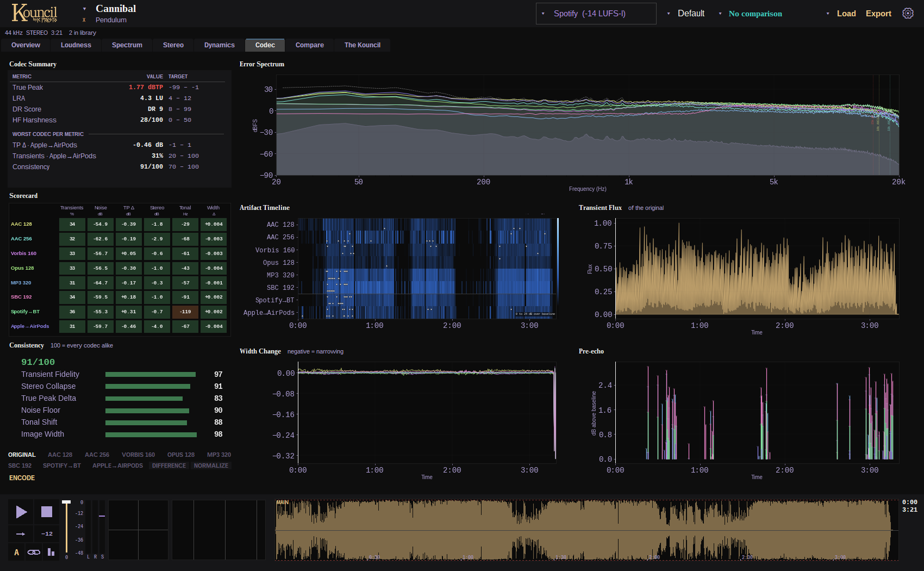924x571 pixels.
Task: Click in the MAIN waveform overview
Action: coord(586,530)
